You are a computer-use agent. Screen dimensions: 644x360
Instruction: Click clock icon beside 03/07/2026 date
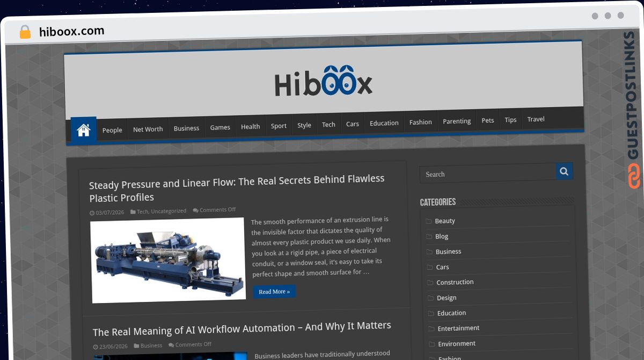pyautogui.click(x=92, y=213)
